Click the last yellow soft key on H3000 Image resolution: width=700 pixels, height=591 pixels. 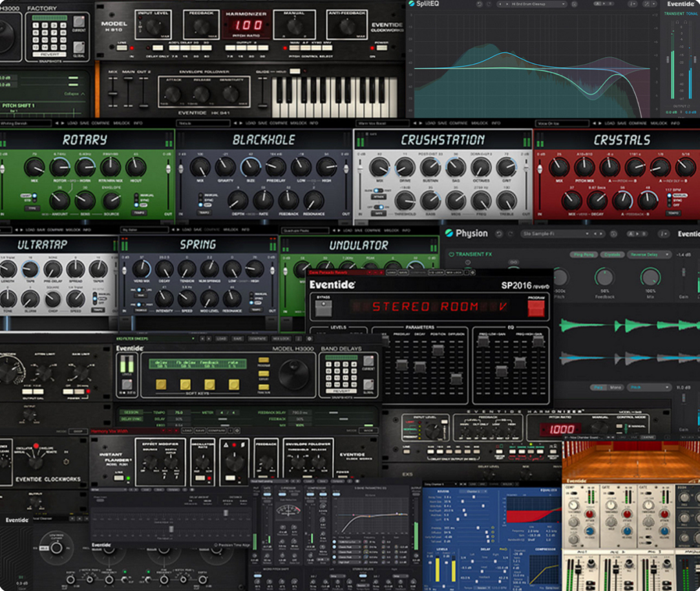[x=233, y=384]
